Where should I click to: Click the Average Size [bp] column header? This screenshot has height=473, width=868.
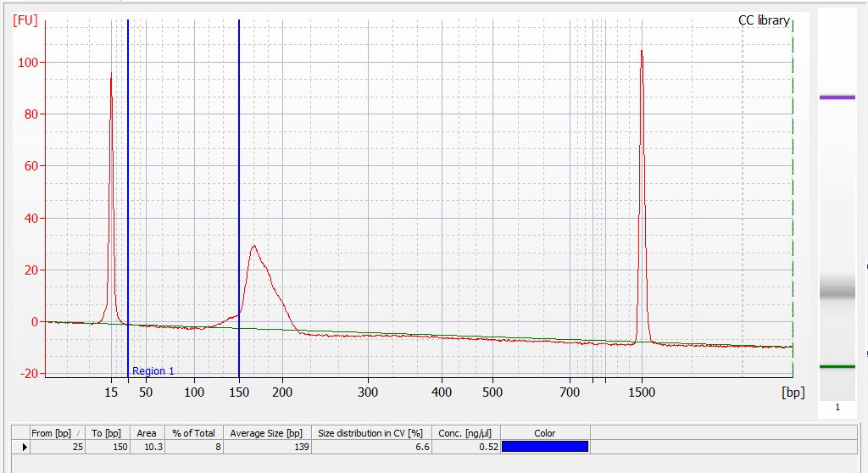267,433
